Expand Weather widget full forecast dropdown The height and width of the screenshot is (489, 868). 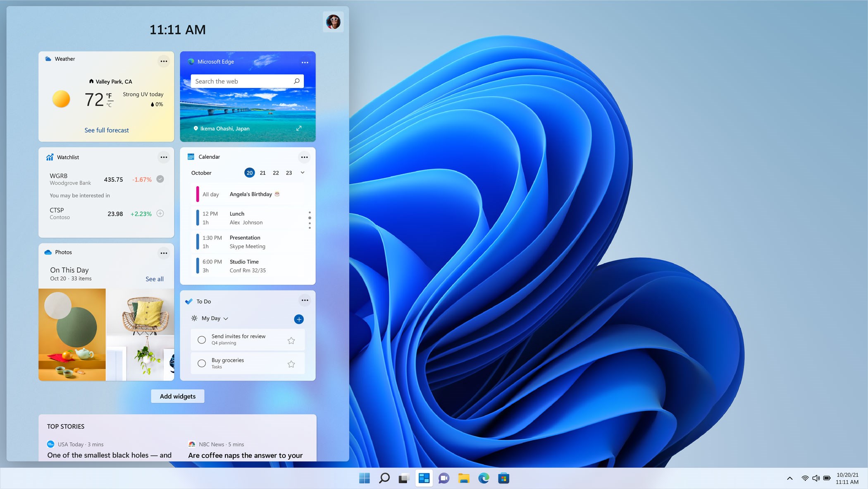pos(107,130)
